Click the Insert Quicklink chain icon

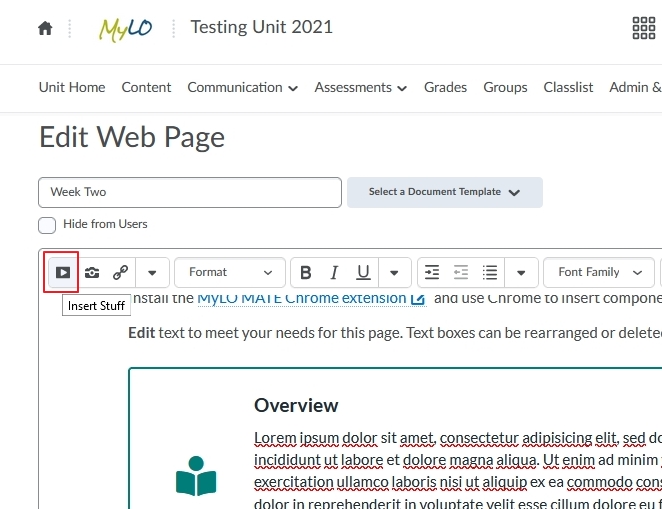click(120, 272)
